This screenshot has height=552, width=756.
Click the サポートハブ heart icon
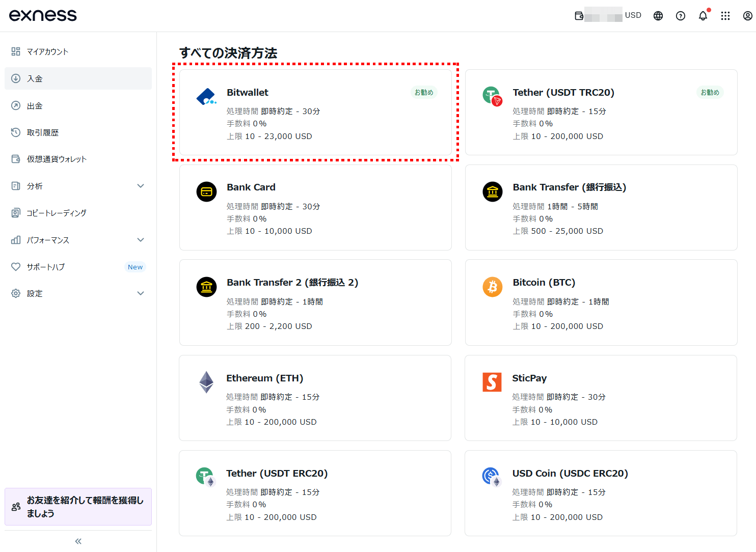click(x=16, y=267)
